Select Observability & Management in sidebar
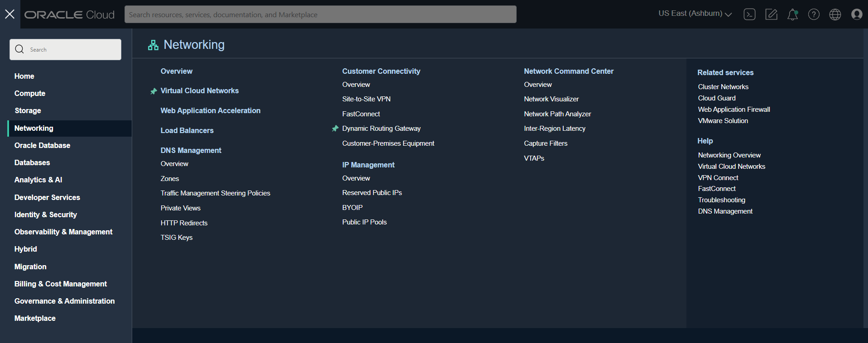868x343 pixels. pyautogui.click(x=63, y=232)
